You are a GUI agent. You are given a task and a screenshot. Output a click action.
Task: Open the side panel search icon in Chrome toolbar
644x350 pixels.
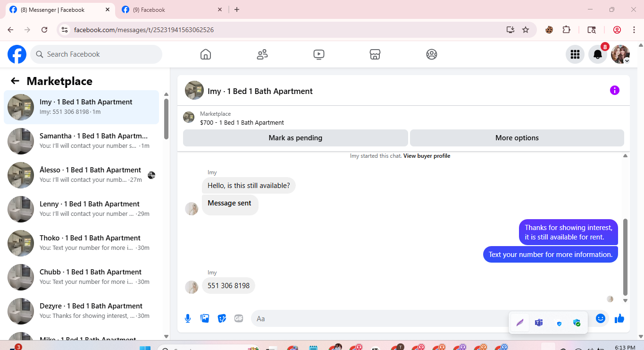(592, 30)
